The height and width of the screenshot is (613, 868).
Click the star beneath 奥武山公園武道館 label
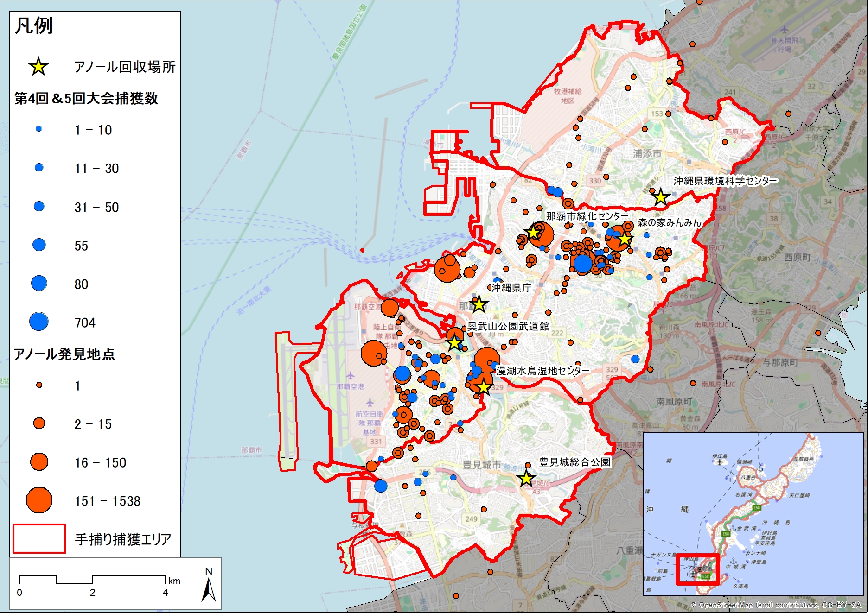[454, 343]
